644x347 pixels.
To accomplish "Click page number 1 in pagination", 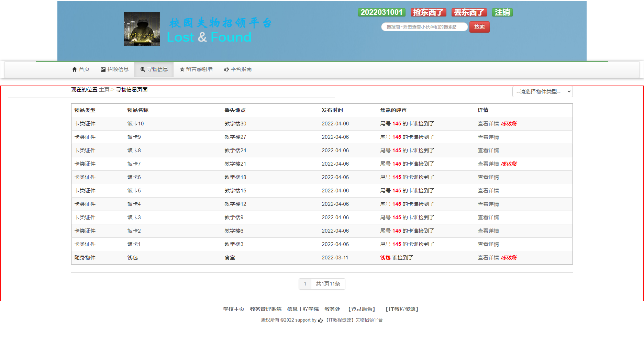I will [305, 284].
